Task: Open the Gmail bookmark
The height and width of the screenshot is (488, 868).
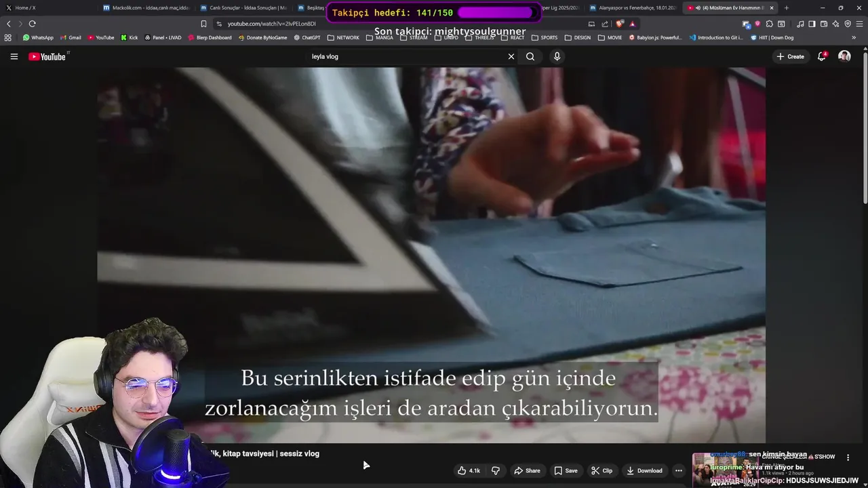Action: pyautogui.click(x=71, y=37)
